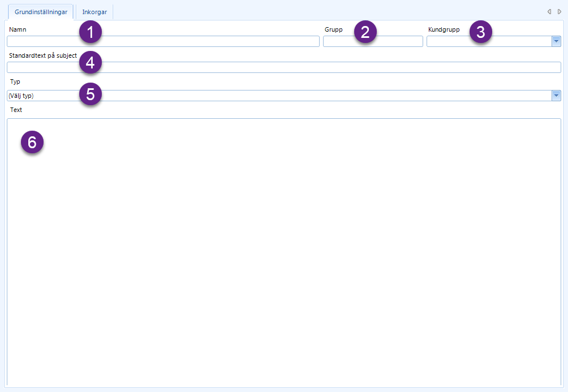Open the Kundgrupp dropdown arrow

coord(556,41)
